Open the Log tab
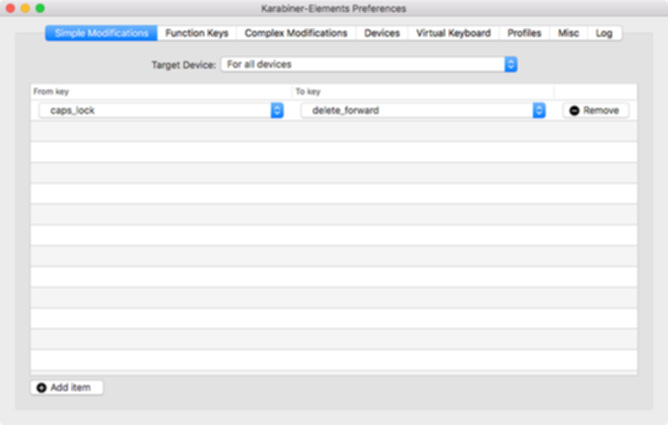 pyautogui.click(x=604, y=33)
